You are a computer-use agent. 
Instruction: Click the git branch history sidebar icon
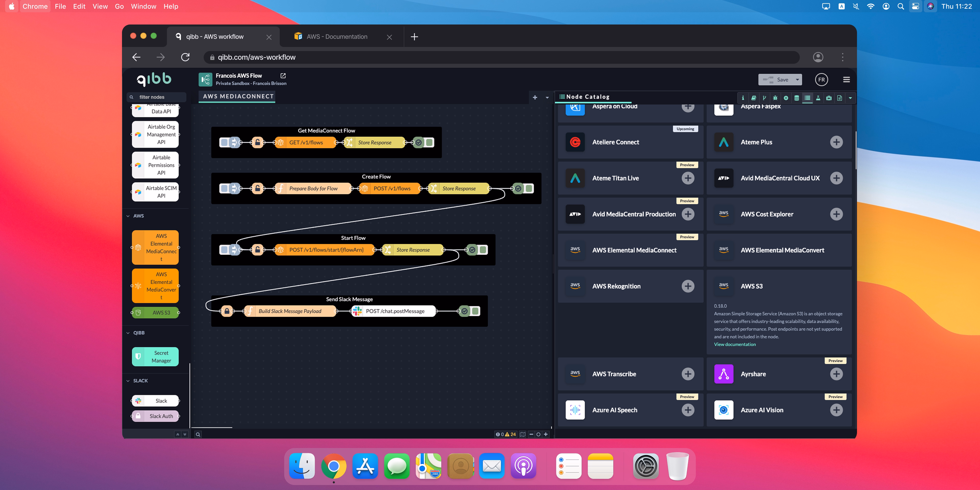764,98
